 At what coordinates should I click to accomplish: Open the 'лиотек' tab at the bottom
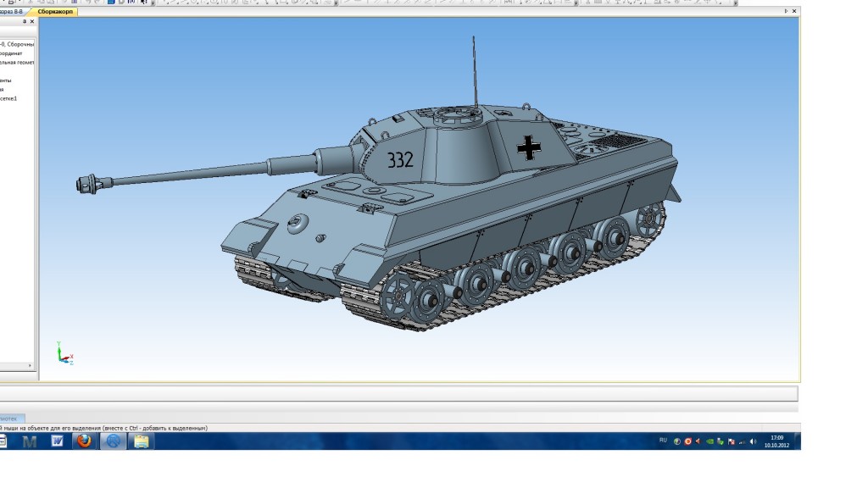tap(10, 419)
